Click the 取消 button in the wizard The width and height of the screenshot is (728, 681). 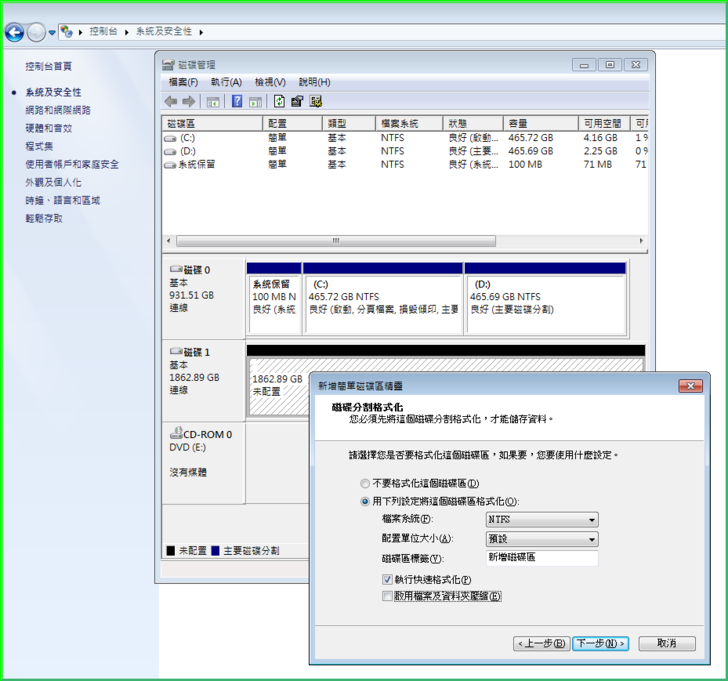tap(666, 643)
